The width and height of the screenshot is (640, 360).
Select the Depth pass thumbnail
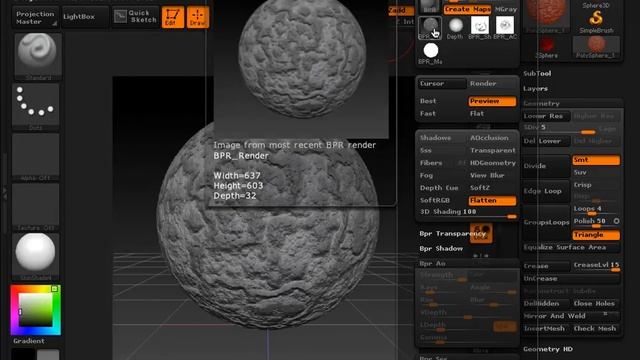(x=455, y=28)
